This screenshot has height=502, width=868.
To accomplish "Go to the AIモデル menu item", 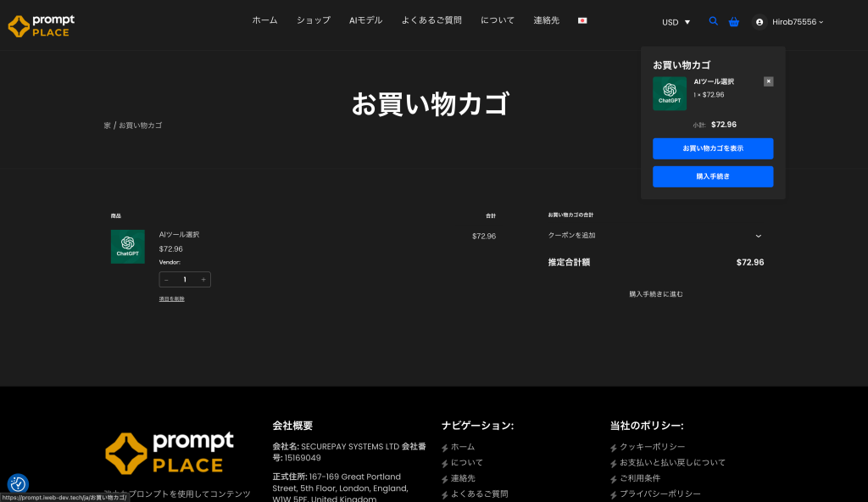I will (x=365, y=20).
